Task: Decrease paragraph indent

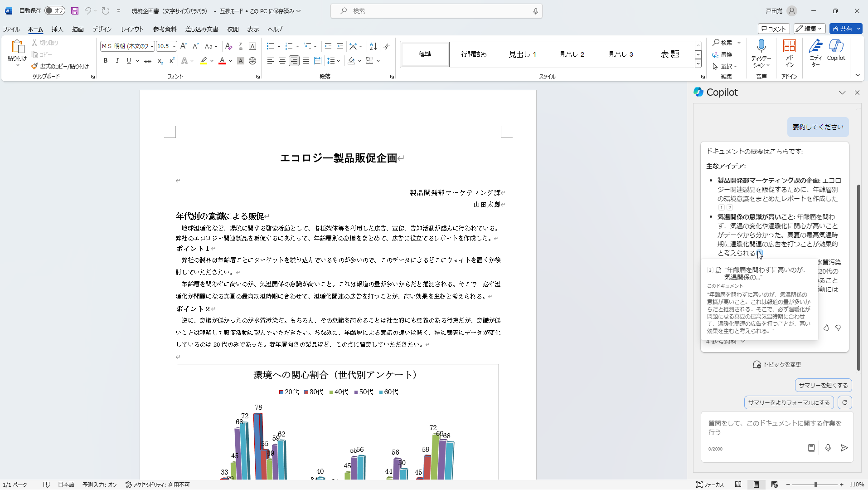Action: pyautogui.click(x=328, y=46)
